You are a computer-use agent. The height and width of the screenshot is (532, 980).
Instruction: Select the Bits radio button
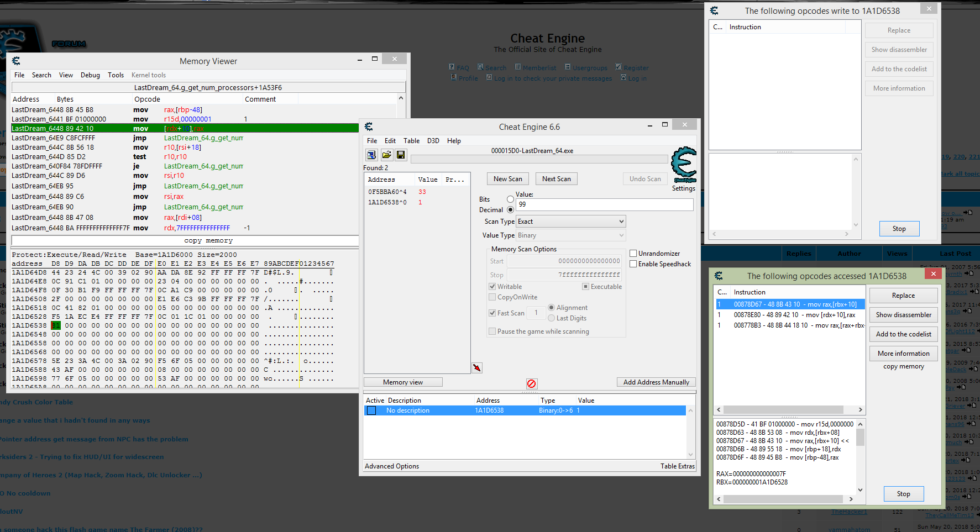pos(510,199)
